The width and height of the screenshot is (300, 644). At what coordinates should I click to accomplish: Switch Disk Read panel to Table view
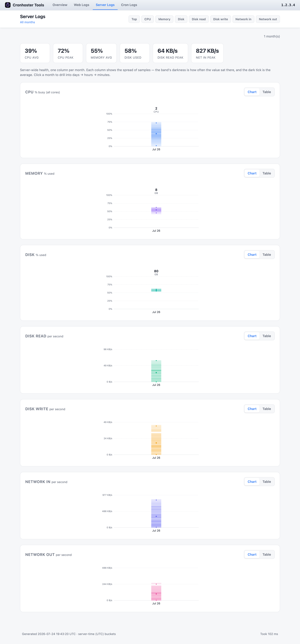pyautogui.click(x=266, y=336)
